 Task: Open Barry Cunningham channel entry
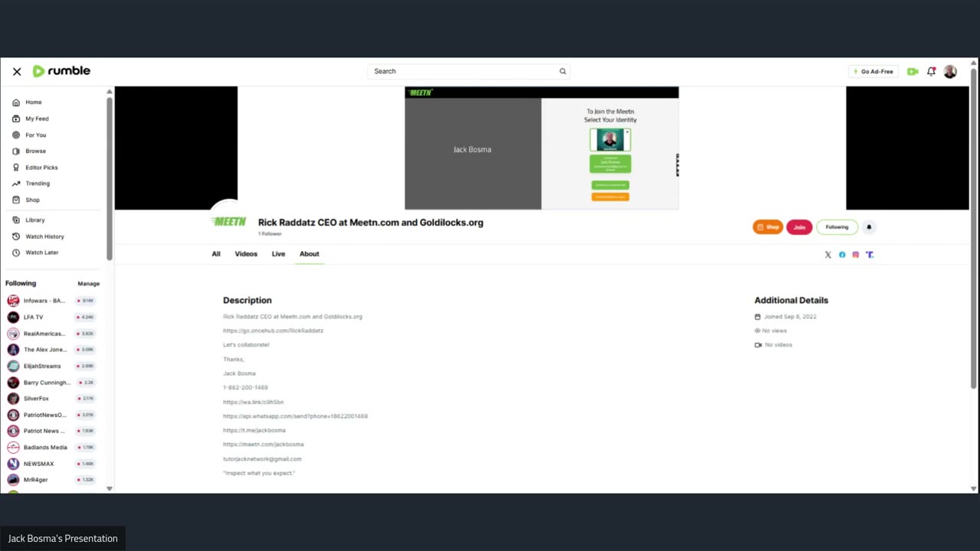point(50,383)
